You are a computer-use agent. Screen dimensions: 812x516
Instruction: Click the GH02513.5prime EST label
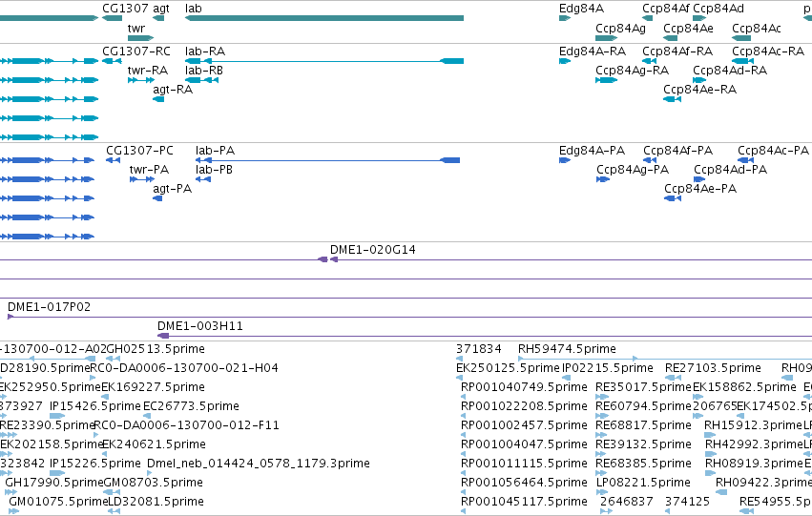156,349
